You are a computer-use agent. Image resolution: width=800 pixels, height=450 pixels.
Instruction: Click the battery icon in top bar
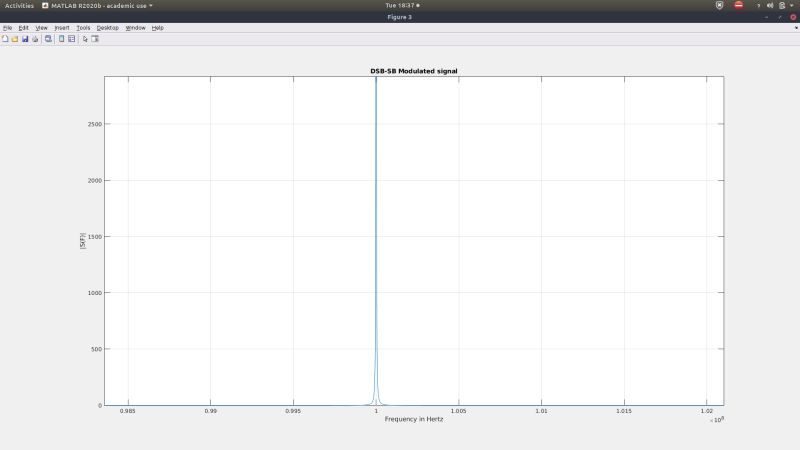pos(782,6)
